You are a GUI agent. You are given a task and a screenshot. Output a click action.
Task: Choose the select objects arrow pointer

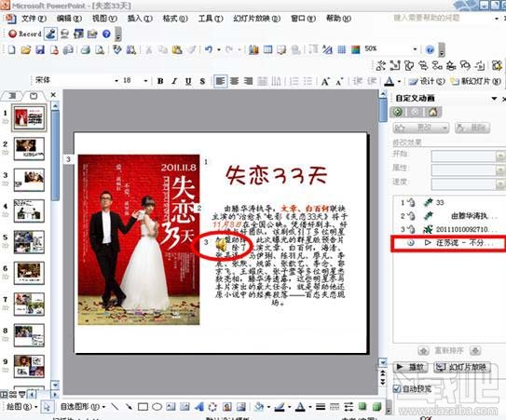(x=47, y=407)
